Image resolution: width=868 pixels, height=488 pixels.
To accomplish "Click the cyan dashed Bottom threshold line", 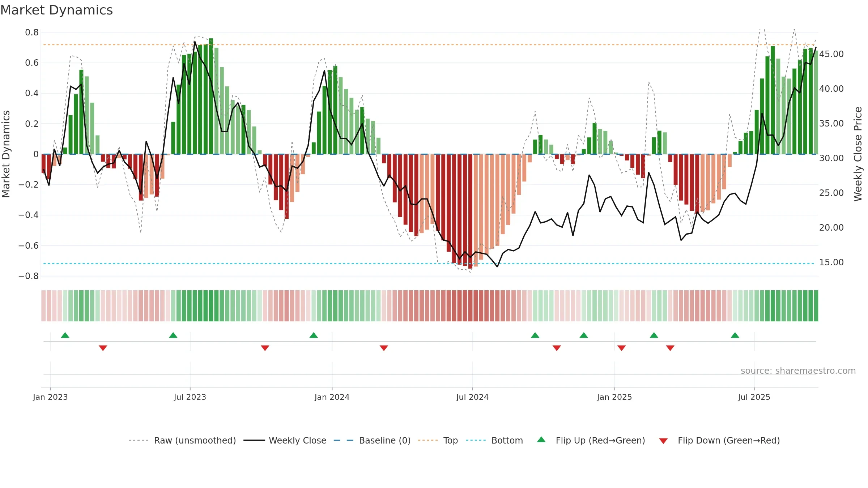I will (x=429, y=264).
